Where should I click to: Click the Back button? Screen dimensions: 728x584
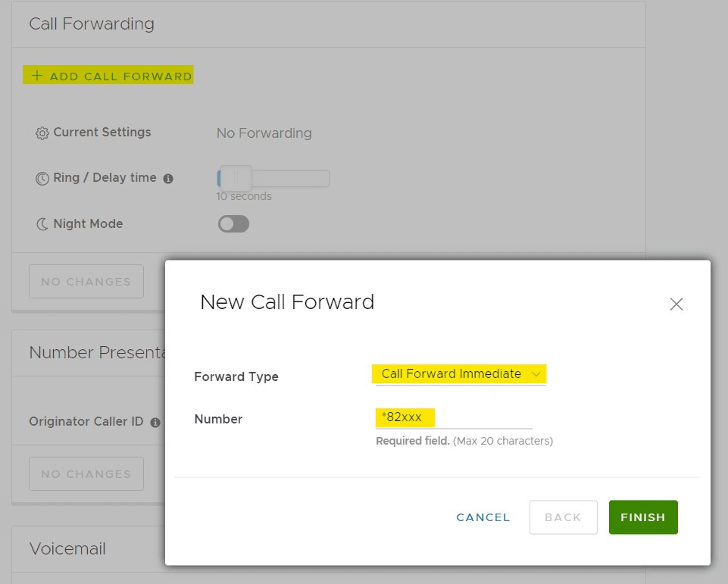click(x=563, y=517)
